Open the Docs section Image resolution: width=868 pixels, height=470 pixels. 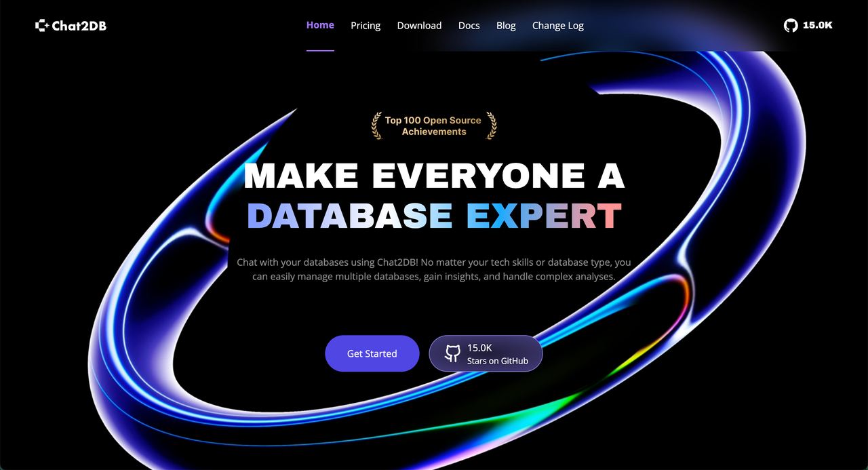[469, 25]
